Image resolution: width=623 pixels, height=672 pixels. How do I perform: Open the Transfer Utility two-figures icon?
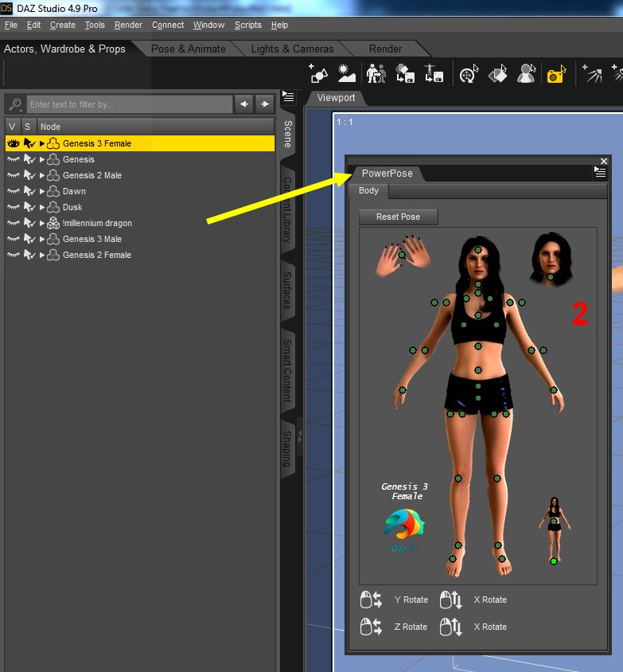376,73
